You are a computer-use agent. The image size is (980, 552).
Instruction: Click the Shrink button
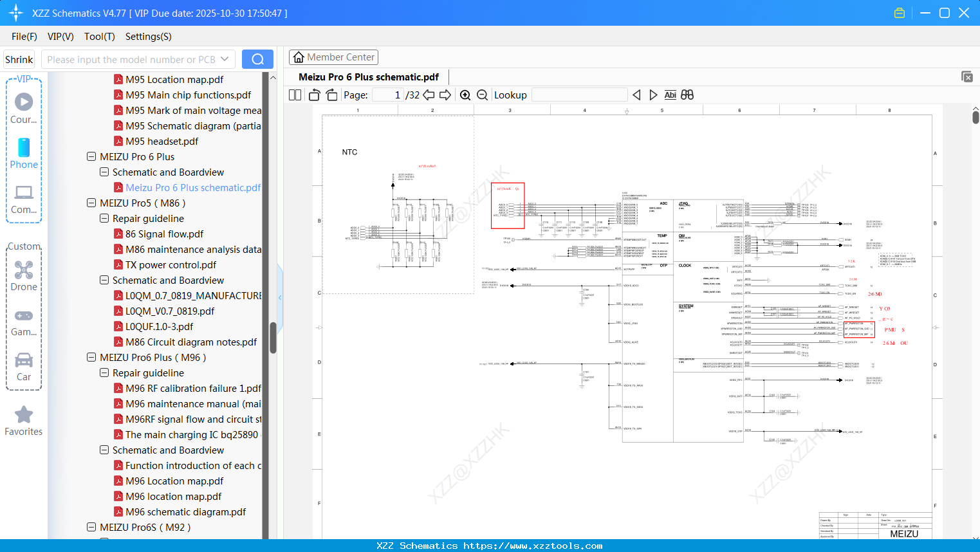(19, 59)
